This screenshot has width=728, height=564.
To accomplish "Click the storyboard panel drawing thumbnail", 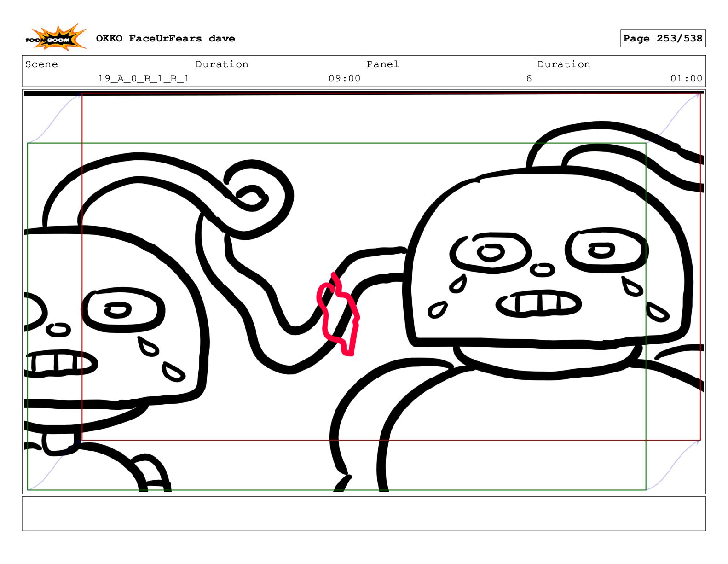I will tap(364, 292).
